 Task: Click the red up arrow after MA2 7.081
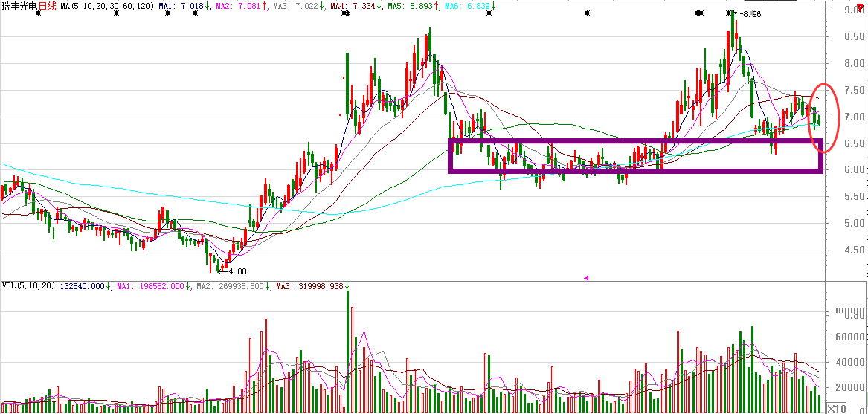click(264, 6)
